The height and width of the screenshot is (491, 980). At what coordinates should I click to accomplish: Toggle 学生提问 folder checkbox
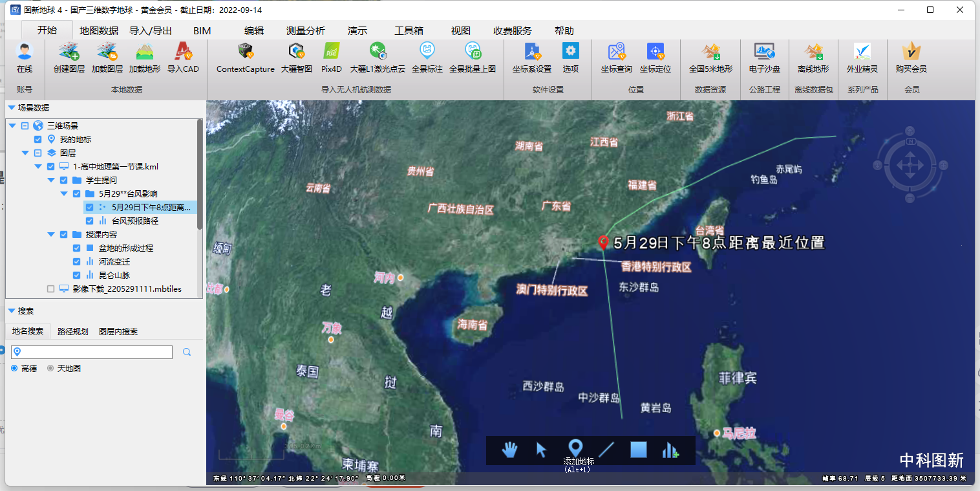[x=64, y=180]
